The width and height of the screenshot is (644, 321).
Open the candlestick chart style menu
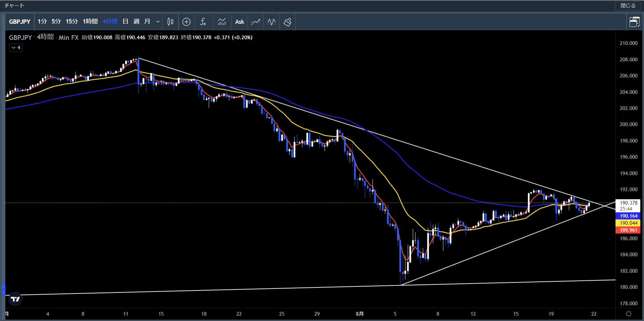pos(170,22)
